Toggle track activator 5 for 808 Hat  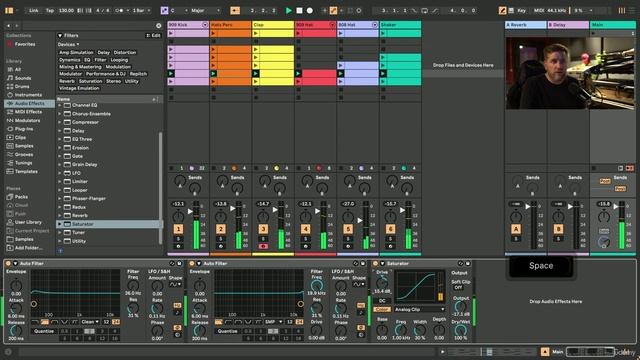[x=348, y=229]
